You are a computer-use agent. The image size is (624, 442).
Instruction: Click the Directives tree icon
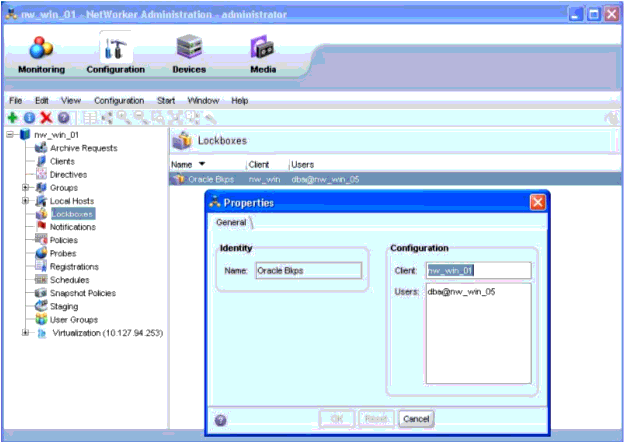pos(41,174)
